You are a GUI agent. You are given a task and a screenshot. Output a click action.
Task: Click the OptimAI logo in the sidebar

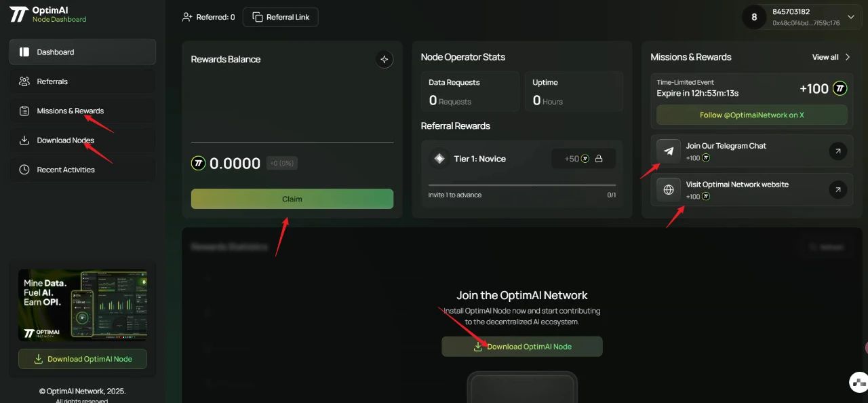[x=18, y=15]
